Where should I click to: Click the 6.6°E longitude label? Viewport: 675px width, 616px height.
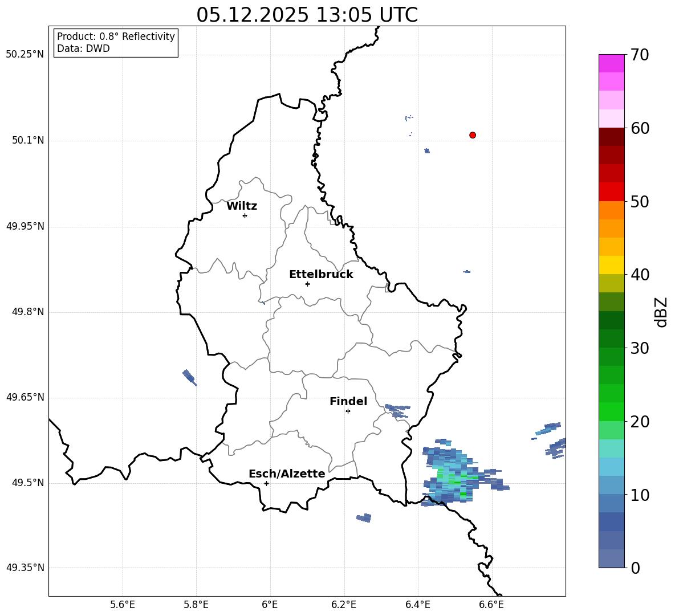[491, 605]
